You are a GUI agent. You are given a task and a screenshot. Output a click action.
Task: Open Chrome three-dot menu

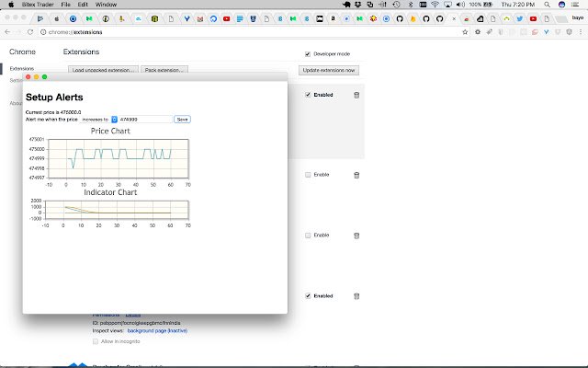click(581, 32)
